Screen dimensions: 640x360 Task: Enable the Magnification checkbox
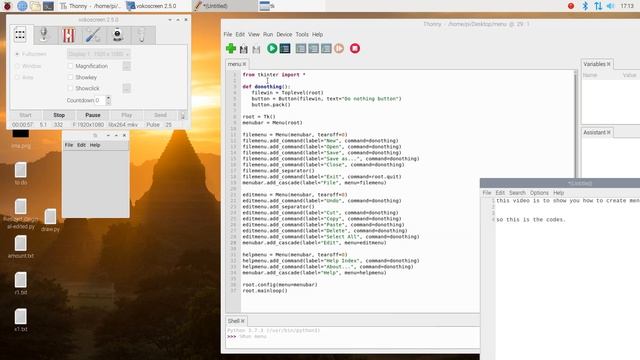point(70,66)
